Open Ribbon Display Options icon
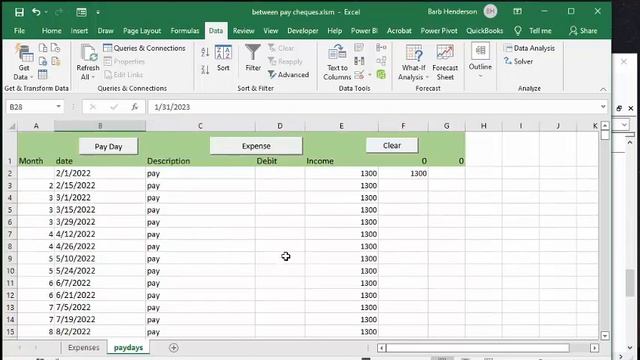 coord(517,11)
